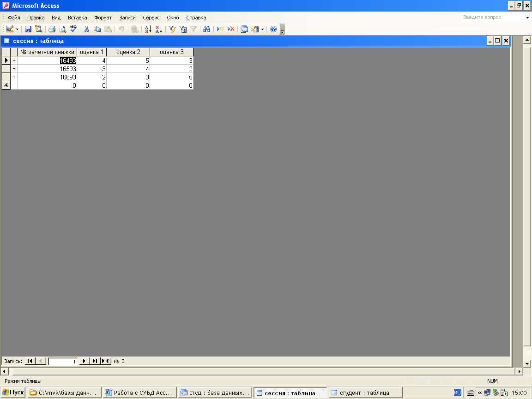Click the Database Window icon
This screenshot has width=532, height=399.
(244, 29)
